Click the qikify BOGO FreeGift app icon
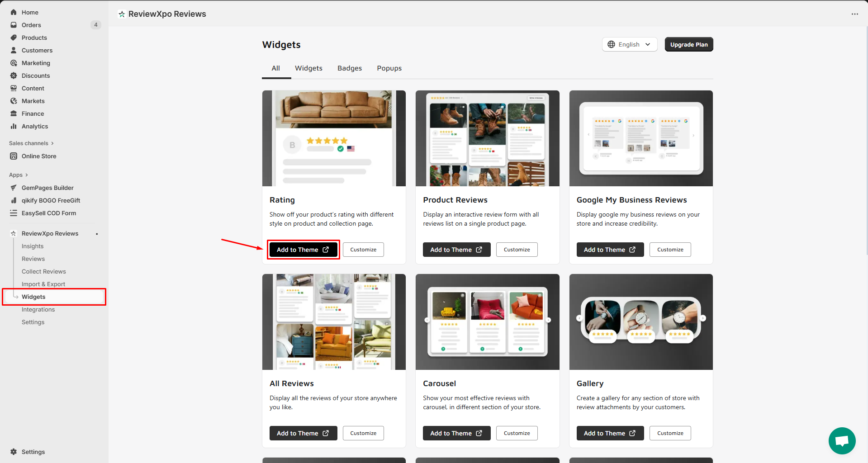868x463 pixels. click(14, 200)
